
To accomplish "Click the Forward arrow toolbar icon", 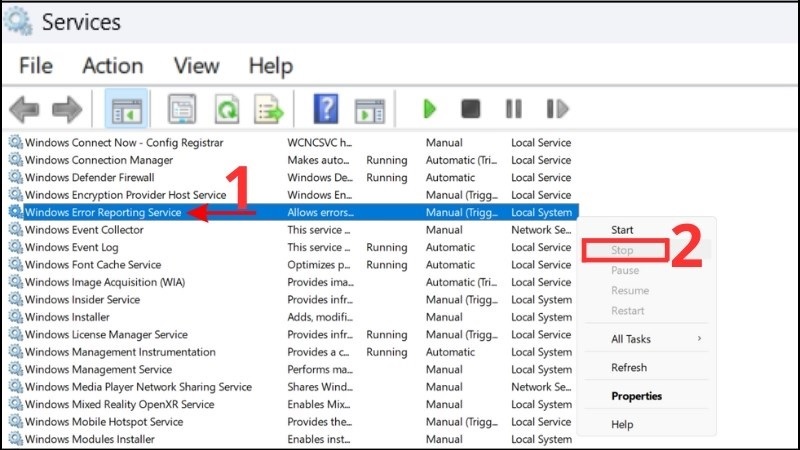I will pos(67,109).
